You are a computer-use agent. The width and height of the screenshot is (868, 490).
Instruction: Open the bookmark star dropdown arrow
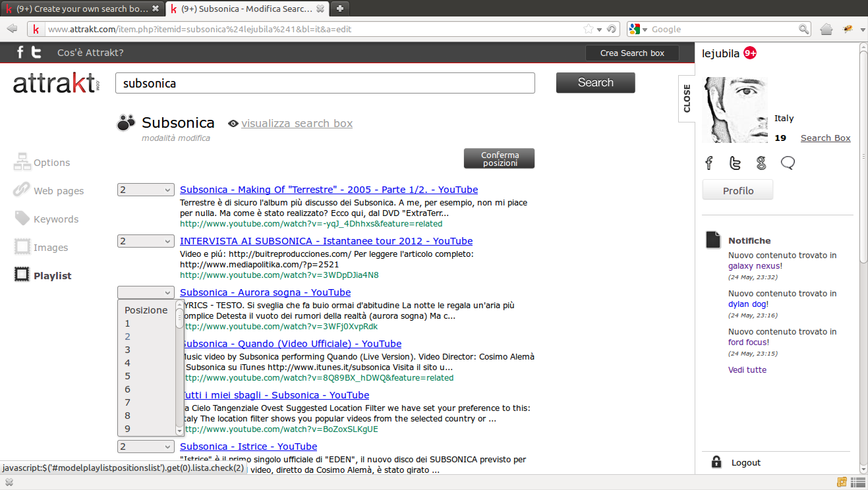coord(599,30)
